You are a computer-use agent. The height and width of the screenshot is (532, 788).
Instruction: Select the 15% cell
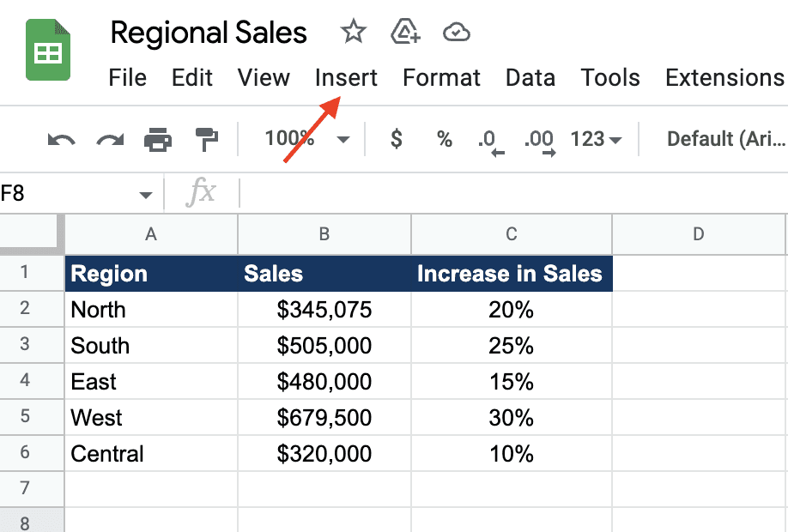pyautogui.click(x=512, y=381)
